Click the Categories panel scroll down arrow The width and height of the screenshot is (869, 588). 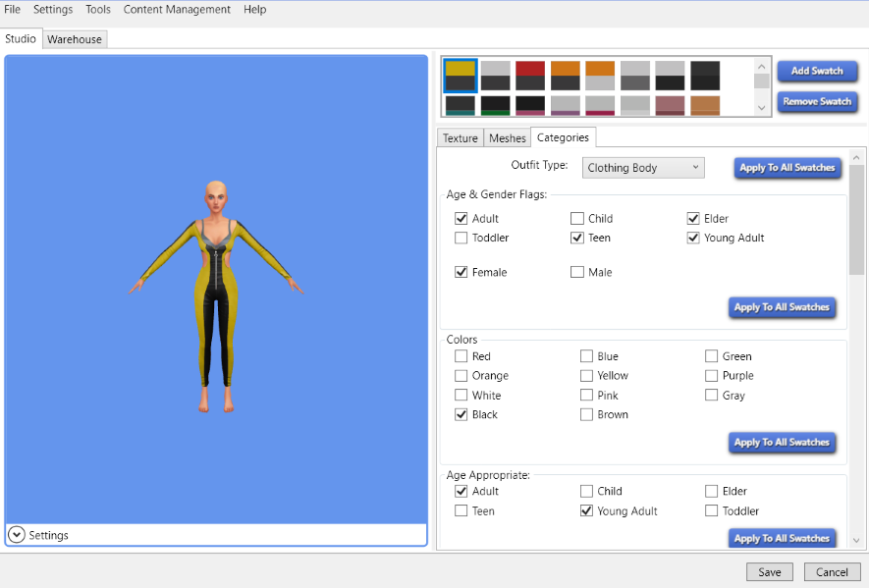[x=856, y=540]
